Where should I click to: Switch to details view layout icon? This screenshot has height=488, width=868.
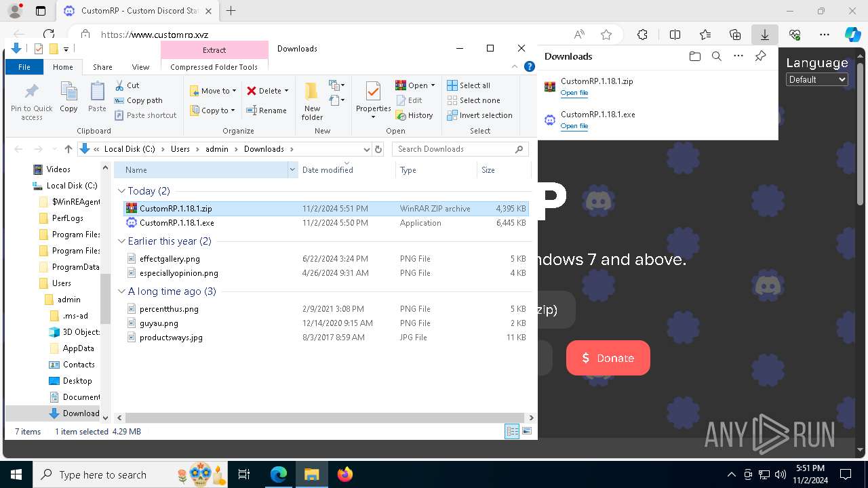512,432
